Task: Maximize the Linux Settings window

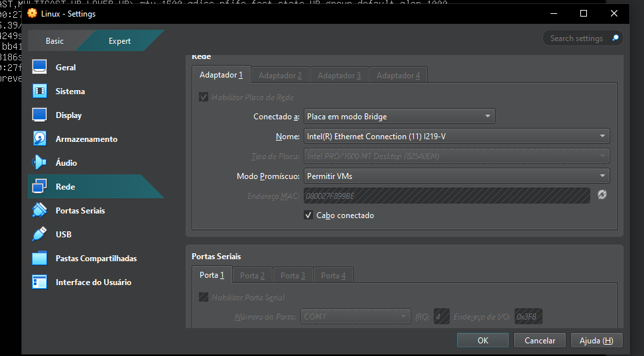Action: tap(584, 13)
